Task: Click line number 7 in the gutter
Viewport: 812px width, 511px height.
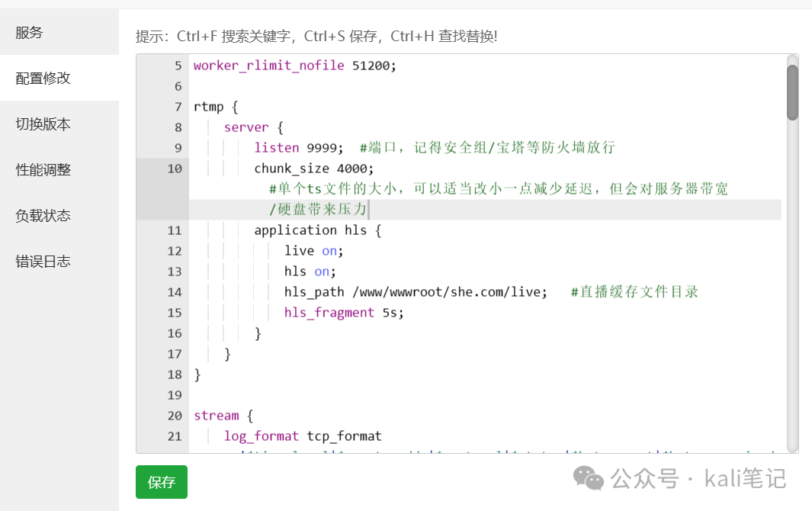Action: pyautogui.click(x=178, y=107)
